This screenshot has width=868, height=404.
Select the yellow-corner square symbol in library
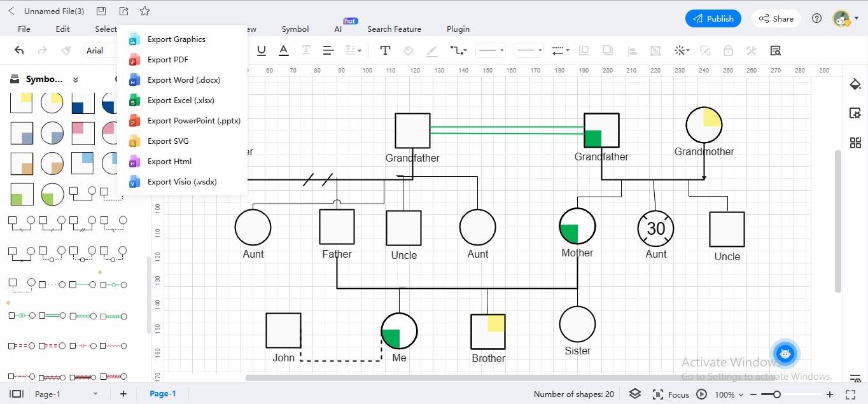pyautogui.click(x=21, y=102)
